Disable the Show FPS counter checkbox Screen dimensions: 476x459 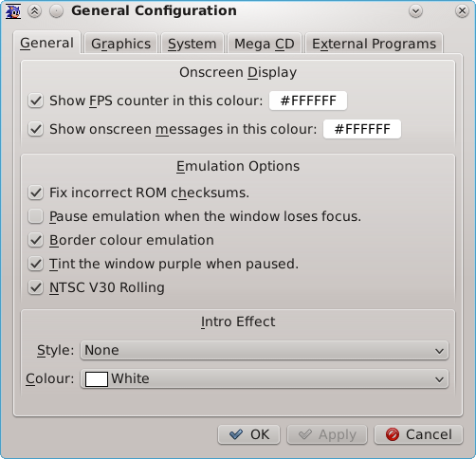35,101
